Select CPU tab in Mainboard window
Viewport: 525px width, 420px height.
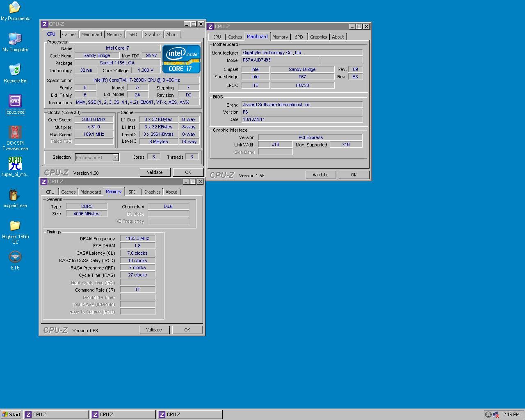(x=217, y=37)
